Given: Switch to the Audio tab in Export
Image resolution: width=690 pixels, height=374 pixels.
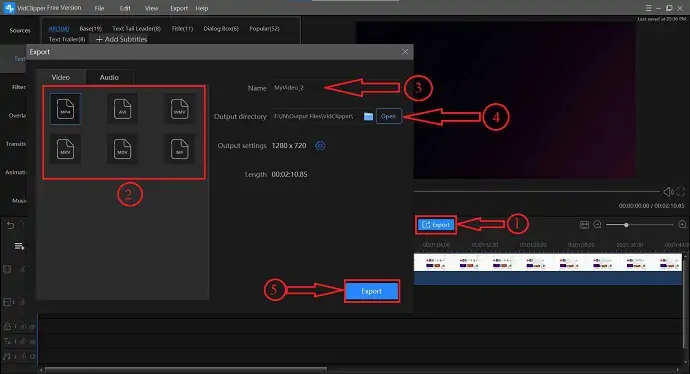Looking at the screenshot, I should pos(109,77).
